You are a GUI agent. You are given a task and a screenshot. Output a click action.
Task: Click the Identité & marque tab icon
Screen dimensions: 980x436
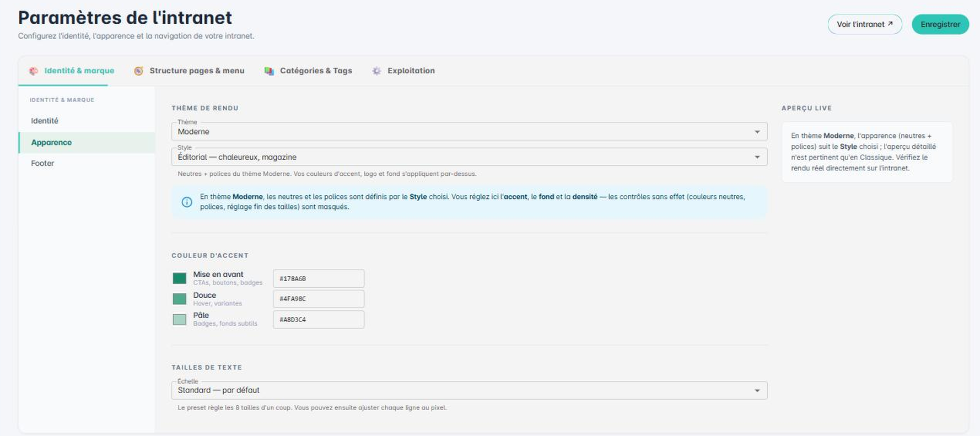[34, 71]
